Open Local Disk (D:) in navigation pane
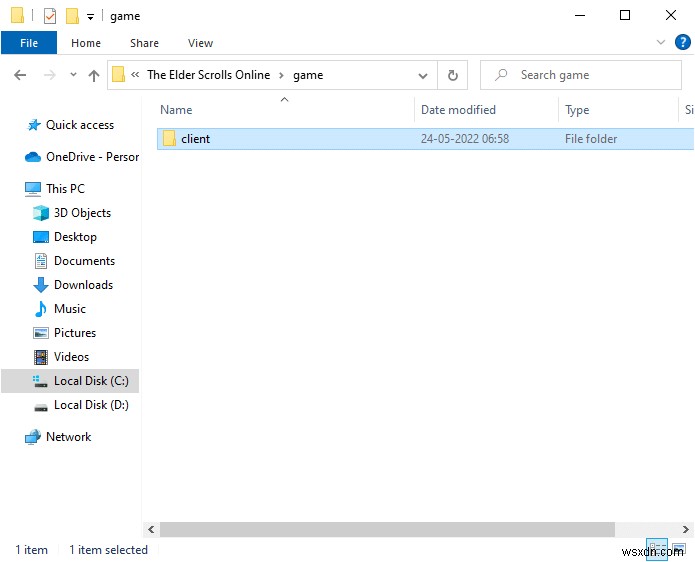The width and height of the screenshot is (695, 562). [90, 405]
